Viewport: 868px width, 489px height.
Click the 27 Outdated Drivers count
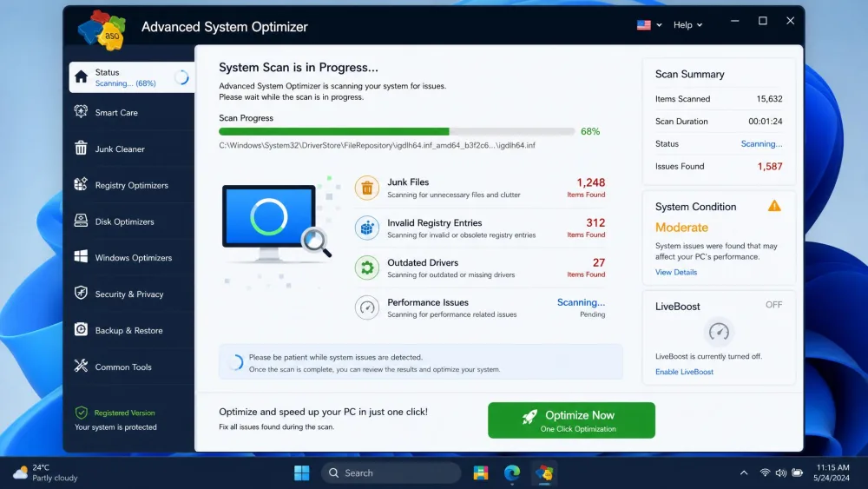tap(599, 262)
